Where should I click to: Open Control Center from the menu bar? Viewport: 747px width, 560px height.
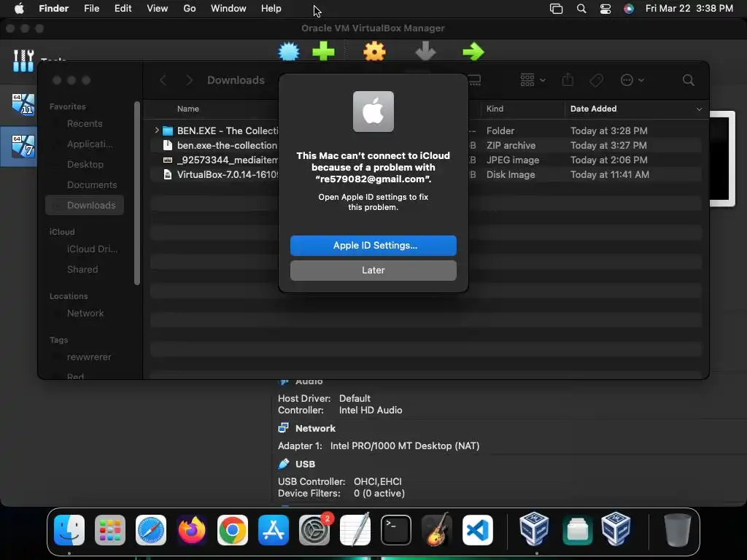point(605,9)
